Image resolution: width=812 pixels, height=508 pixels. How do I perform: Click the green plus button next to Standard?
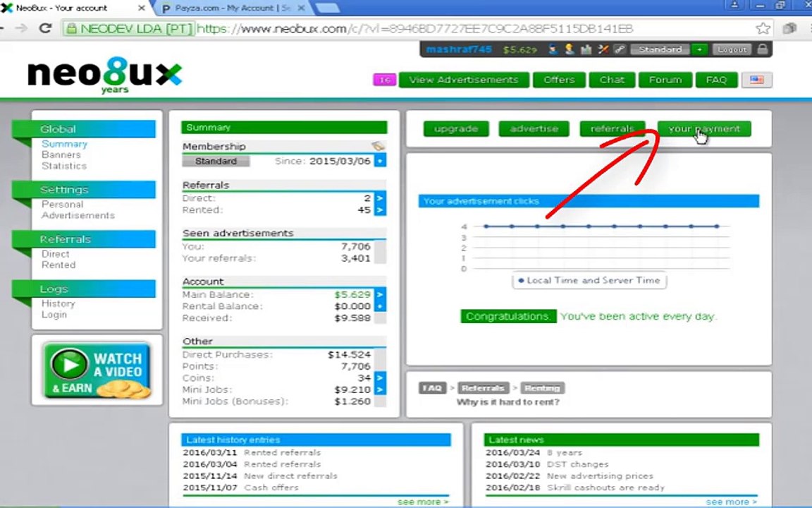[x=699, y=50]
